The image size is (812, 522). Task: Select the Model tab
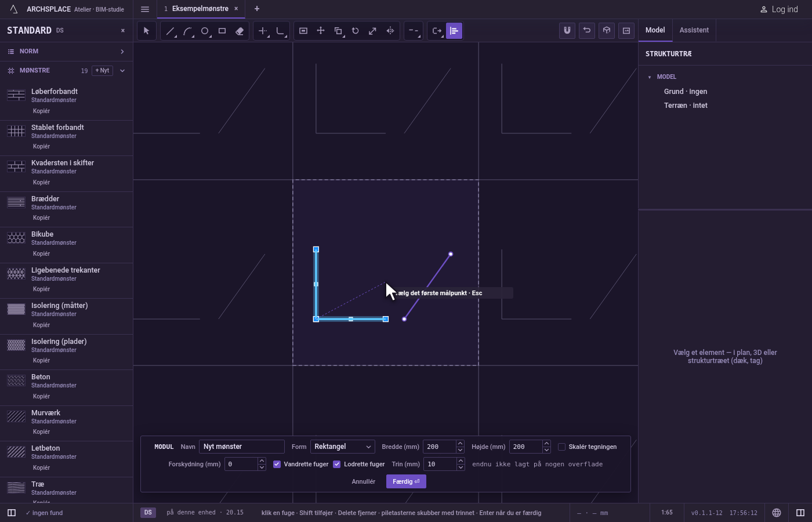click(655, 30)
